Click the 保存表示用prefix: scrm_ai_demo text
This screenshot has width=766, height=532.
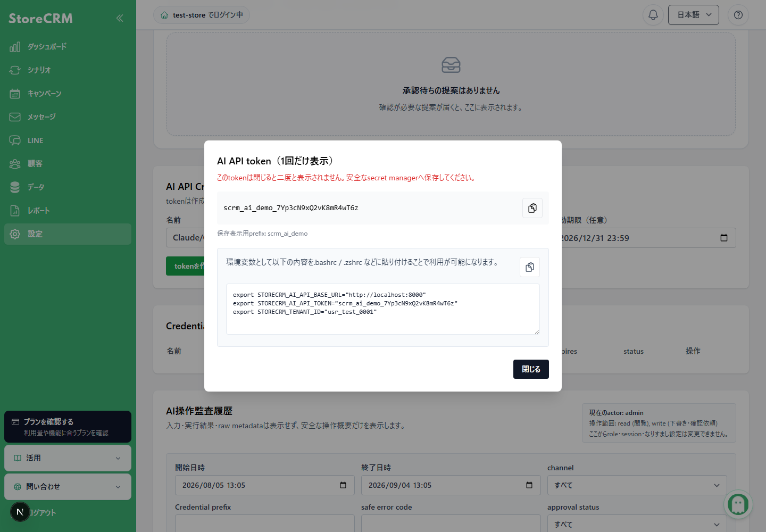pos(262,234)
